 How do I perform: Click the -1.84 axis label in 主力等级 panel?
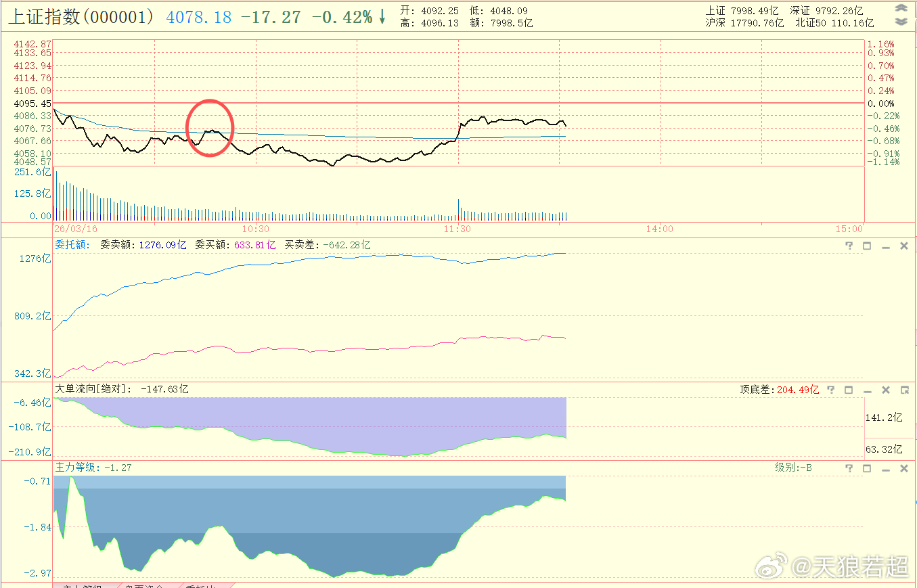coord(37,527)
